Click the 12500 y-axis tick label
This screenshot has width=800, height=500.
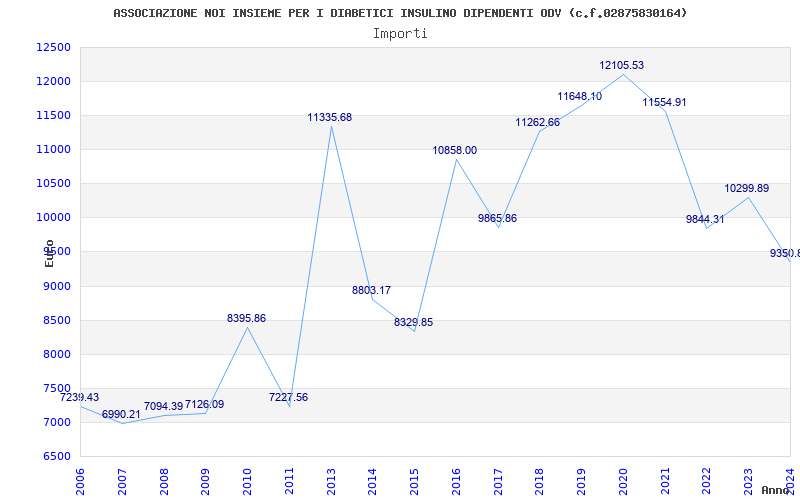tap(53, 47)
